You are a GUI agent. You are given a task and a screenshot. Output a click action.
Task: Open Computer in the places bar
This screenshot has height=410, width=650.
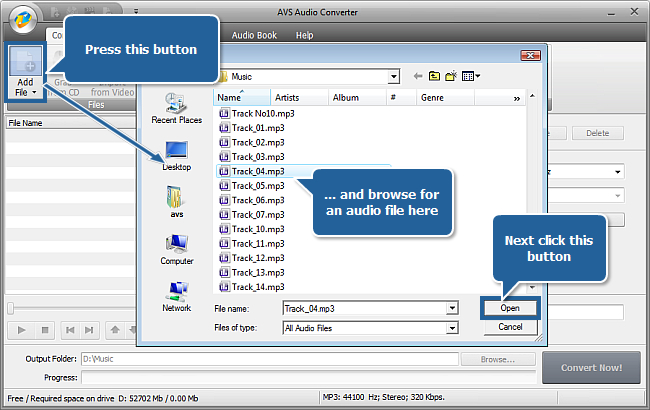point(177,250)
